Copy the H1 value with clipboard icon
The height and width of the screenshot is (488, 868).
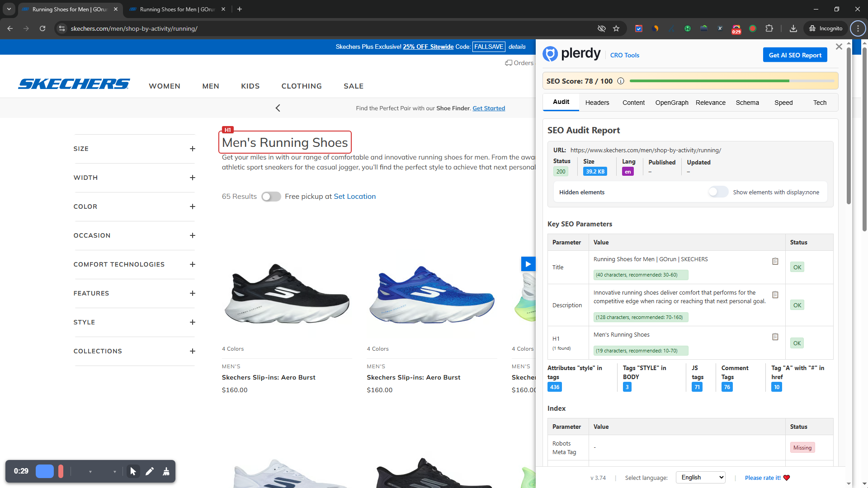tap(775, 337)
